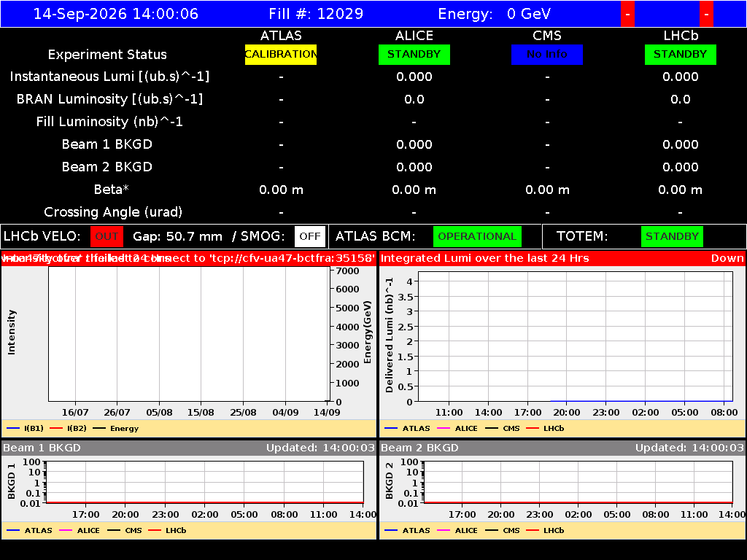Click the ATLAS Beta* value 0.00 m
The width and height of the screenshot is (747, 560).
(x=281, y=190)
